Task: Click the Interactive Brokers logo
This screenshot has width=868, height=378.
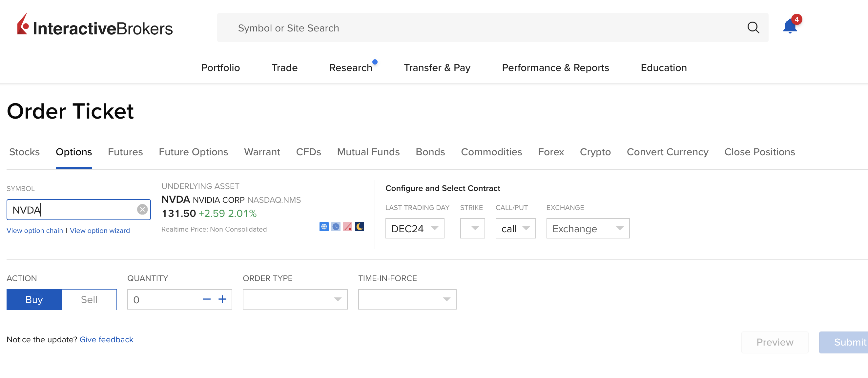Action: click(95, 26)
